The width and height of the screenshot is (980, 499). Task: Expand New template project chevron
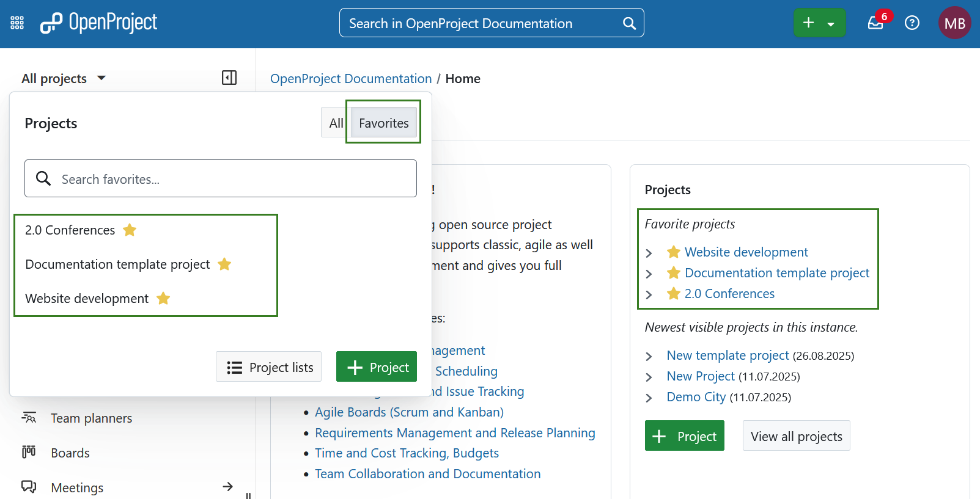point(649,356)
